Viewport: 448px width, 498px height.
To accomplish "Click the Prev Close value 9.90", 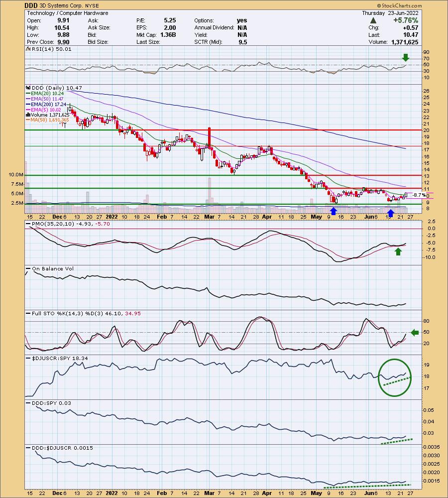I will coord(64,42).
